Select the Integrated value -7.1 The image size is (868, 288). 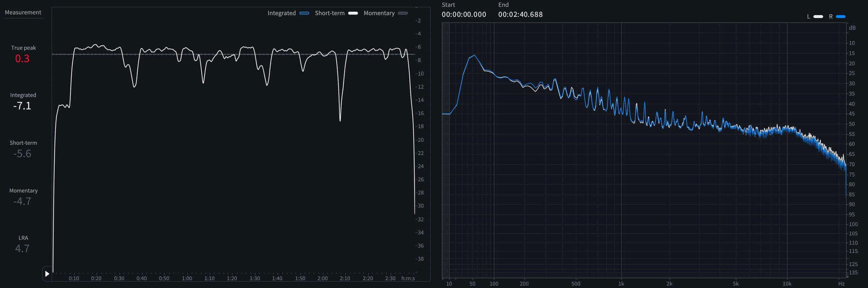point(22,106)
